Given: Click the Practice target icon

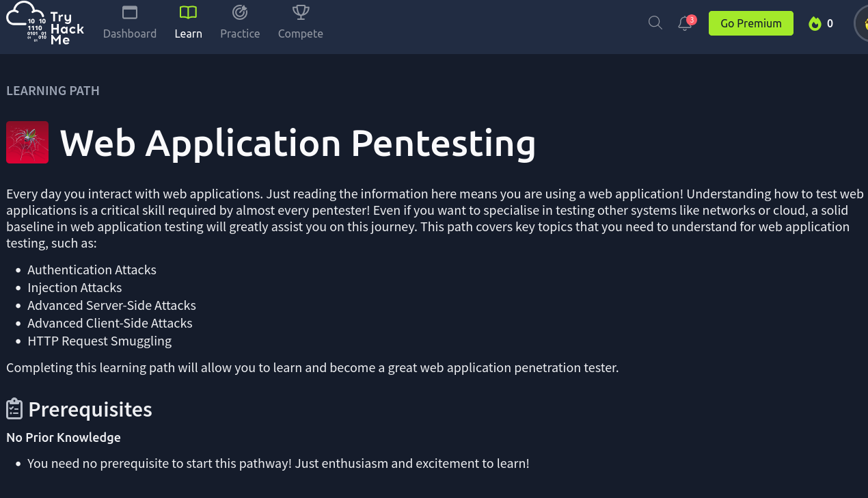Looking at the screenshot, I should (x=240, y=12).
